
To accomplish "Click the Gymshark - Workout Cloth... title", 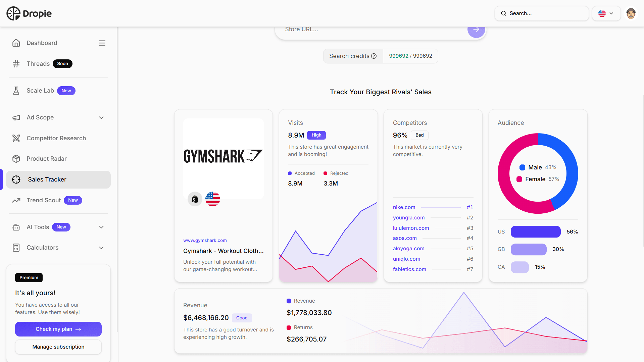I will 223,251.
